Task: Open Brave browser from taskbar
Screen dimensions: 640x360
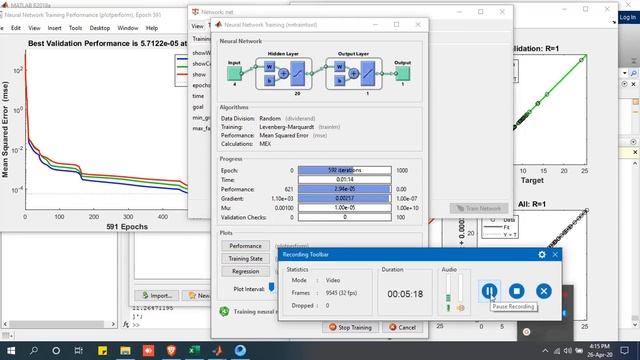Action: [x=171, y=351]
